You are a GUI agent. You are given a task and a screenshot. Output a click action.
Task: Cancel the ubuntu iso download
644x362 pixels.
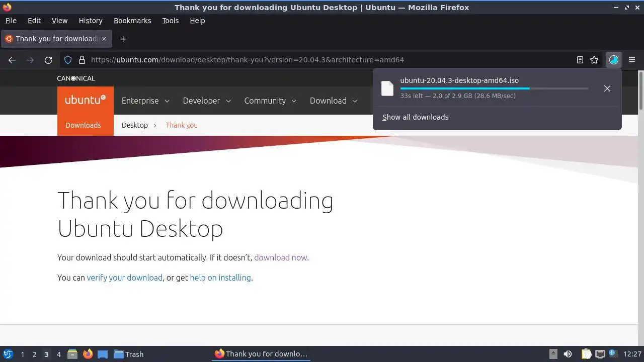click(x=607, y=88)
